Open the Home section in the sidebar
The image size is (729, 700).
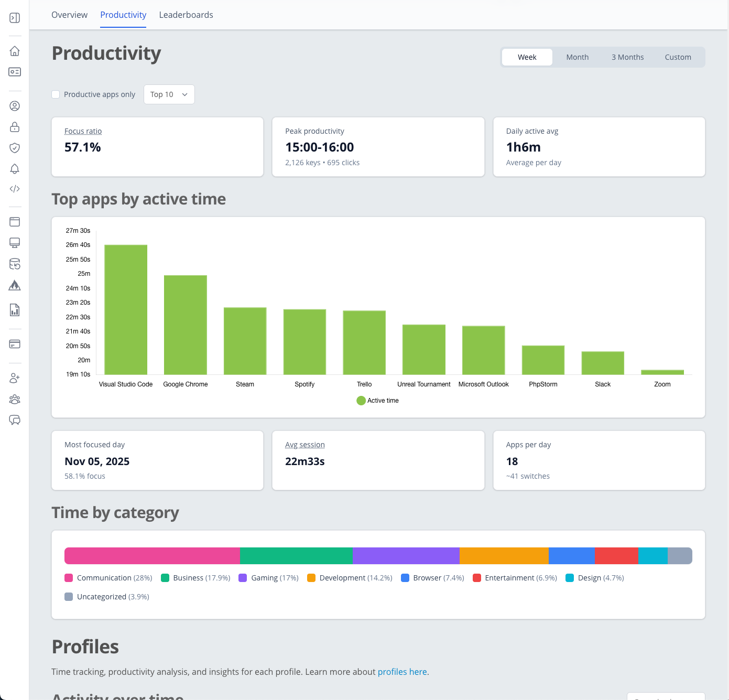click(15, 51)
